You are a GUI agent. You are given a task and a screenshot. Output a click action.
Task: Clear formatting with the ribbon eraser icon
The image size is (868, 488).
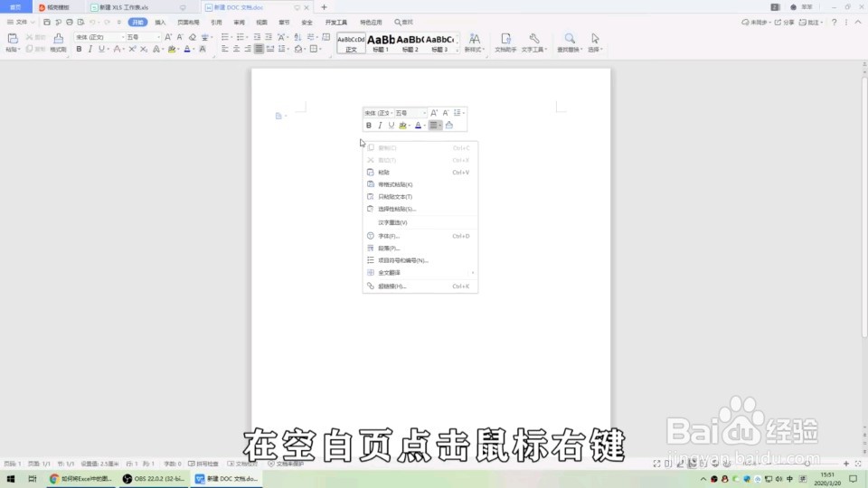(192, 37)
